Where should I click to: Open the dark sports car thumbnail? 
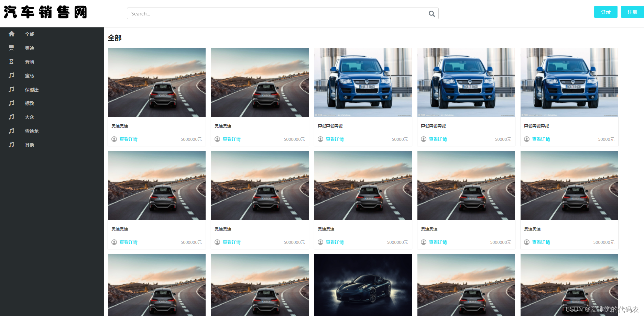[363, 285]
